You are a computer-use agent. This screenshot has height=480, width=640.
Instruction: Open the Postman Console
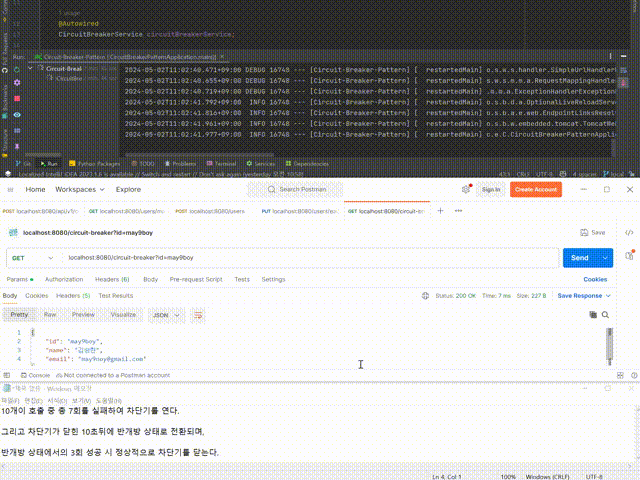click(x=35, y=375)
